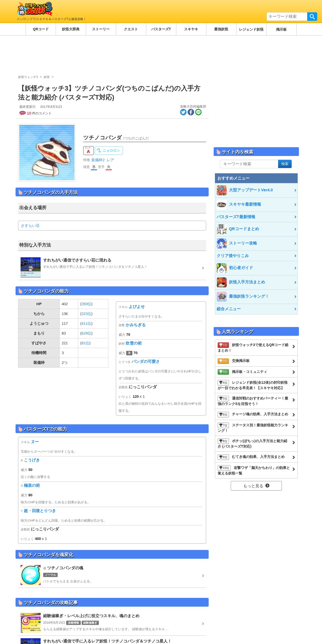The image size is (322, 644).
Task: Click the rank A badge
Action: pos(88,150)
